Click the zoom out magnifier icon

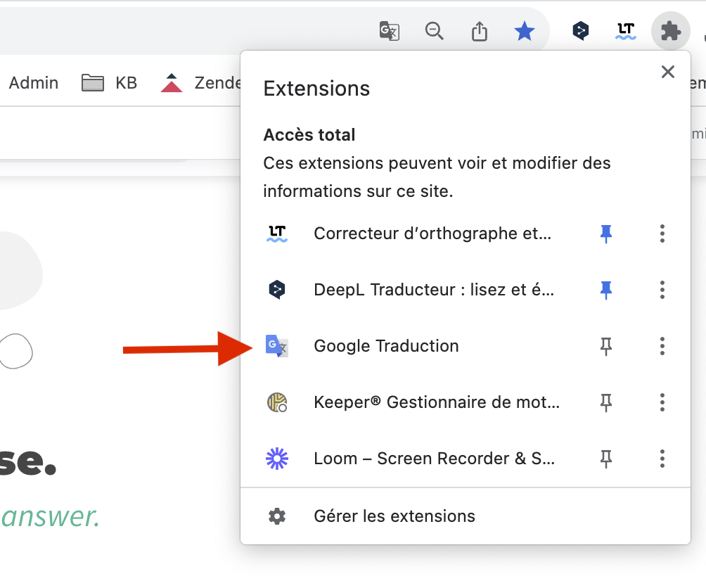[x=435, y=31]
